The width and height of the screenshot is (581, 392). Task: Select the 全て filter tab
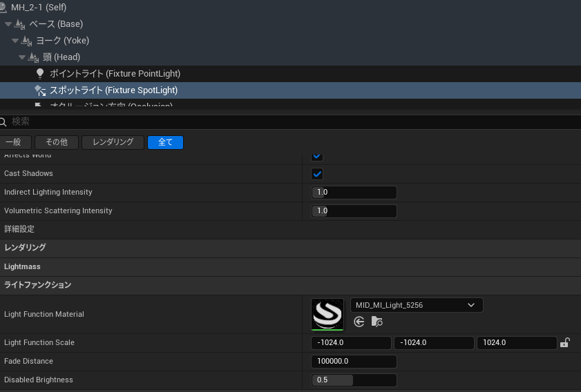pyautogui.click(x=165, y=142)
